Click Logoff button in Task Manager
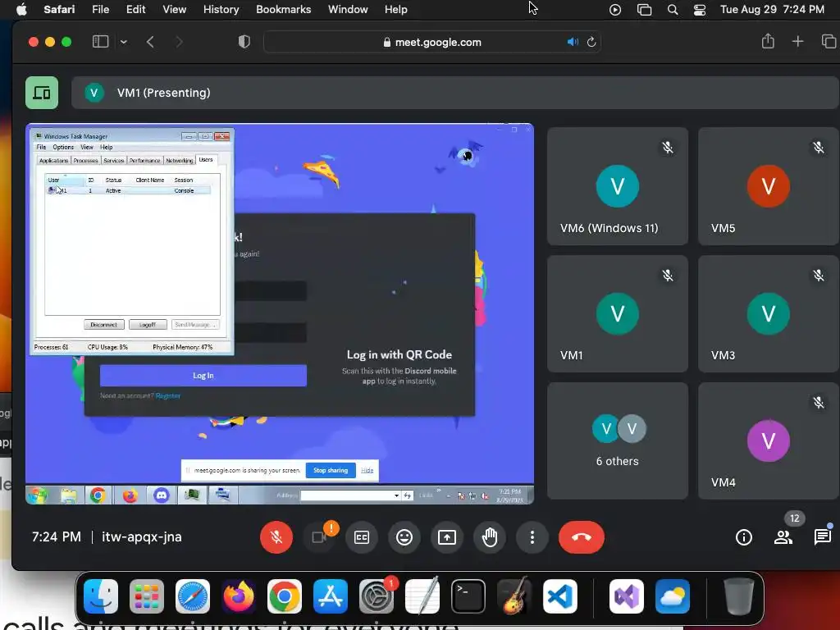Image resolution: width=840 pixels, height=630 pixels. click(x=148, y=325)
